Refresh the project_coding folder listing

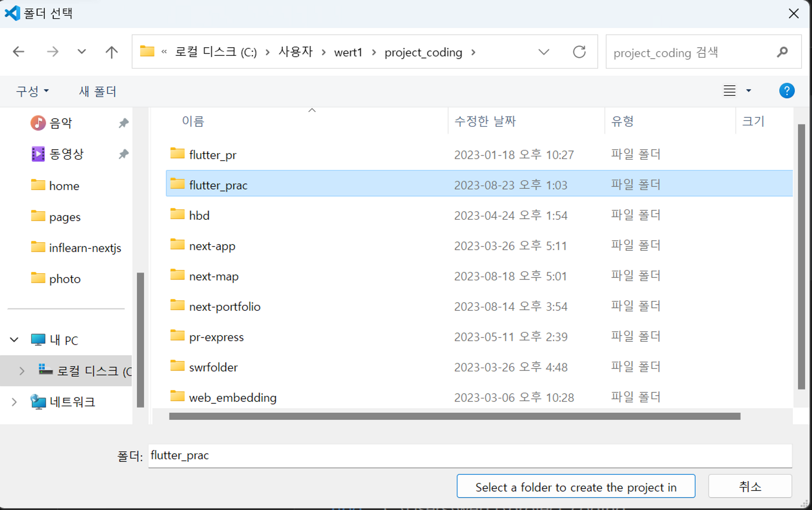click(579, 52)
